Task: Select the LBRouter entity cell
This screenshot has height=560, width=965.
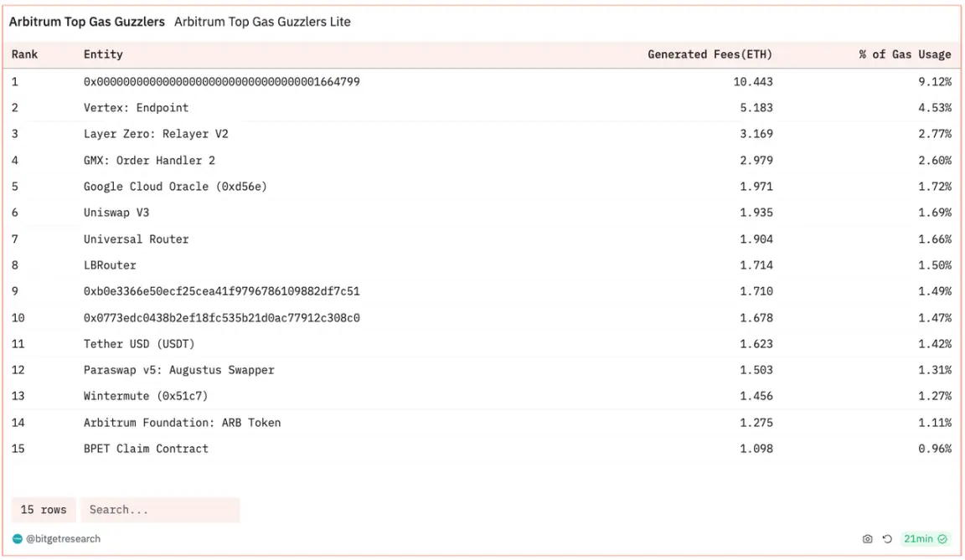Action: coord(110,265)
